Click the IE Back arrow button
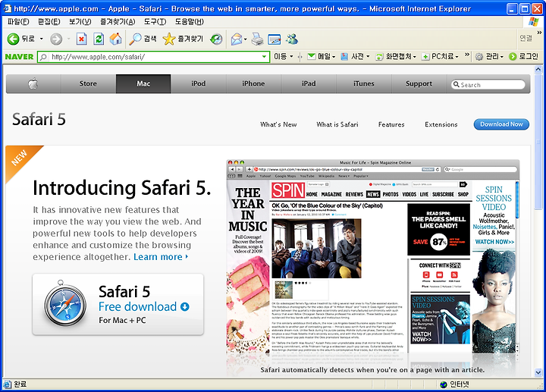The image size is (546, 392). [13, 39]
